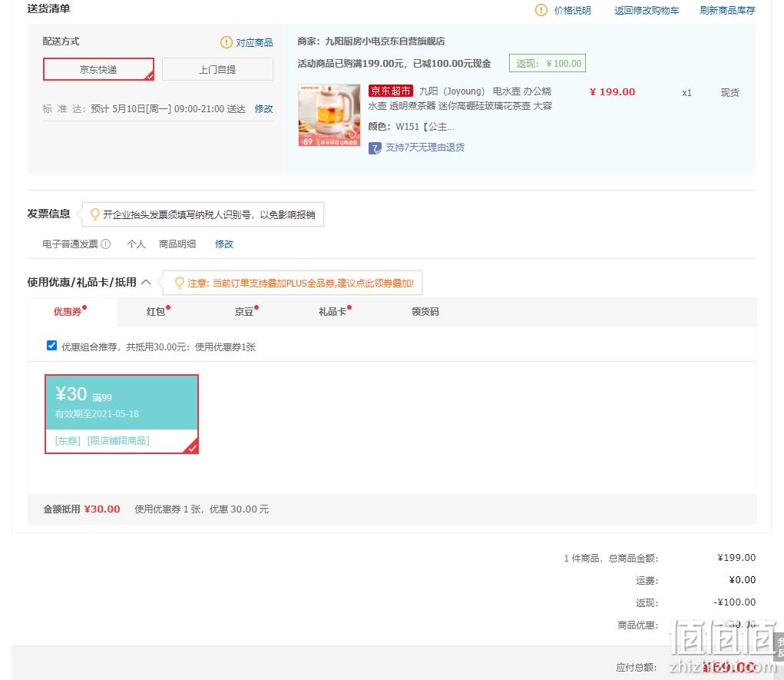Click the 颜色: W151 product attribute text
Screen dimensions: 784x680
tap(411, 127)
